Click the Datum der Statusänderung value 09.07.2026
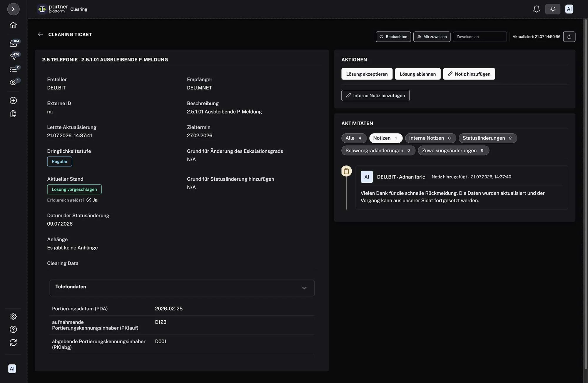The image size is (588, 383). coord(60,224)
